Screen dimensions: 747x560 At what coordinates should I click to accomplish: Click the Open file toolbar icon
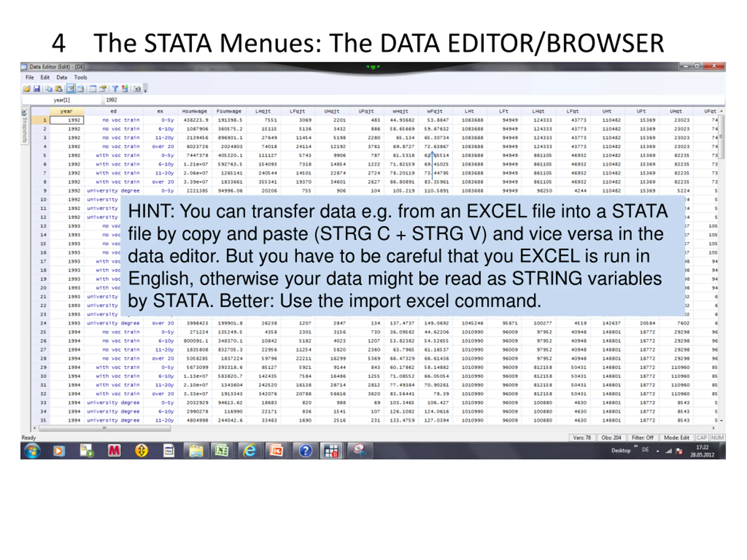(x=27, y=89)
